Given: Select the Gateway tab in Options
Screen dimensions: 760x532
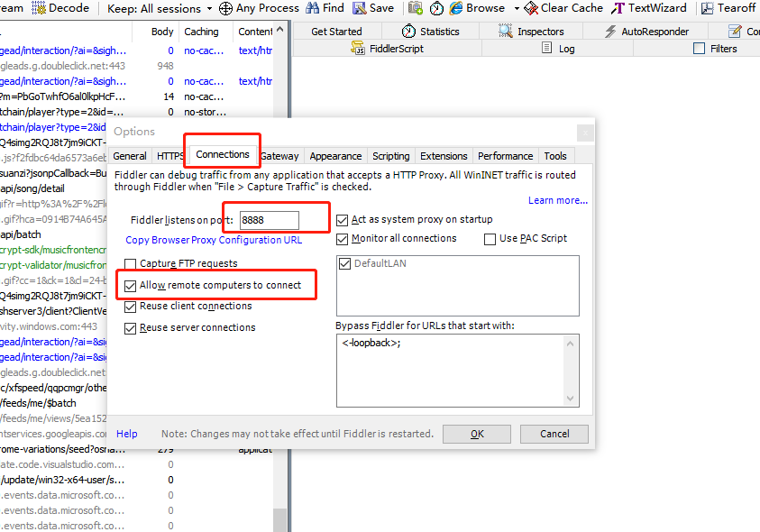Looking at the screenshot, I should click(279, 156).
